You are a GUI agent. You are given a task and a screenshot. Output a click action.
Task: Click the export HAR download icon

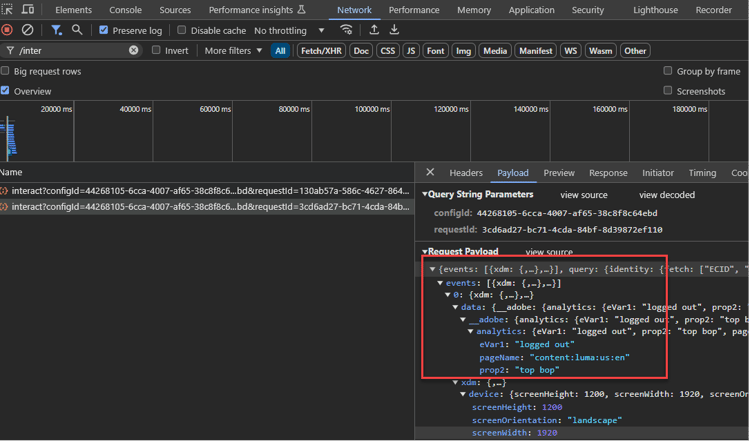(x=394, y=30)
